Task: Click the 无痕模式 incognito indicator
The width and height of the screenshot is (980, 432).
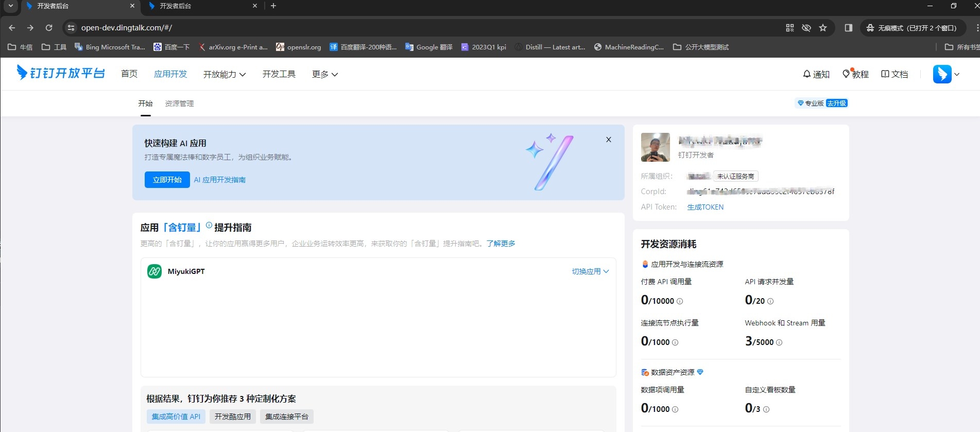Action: tap(912, 28)
